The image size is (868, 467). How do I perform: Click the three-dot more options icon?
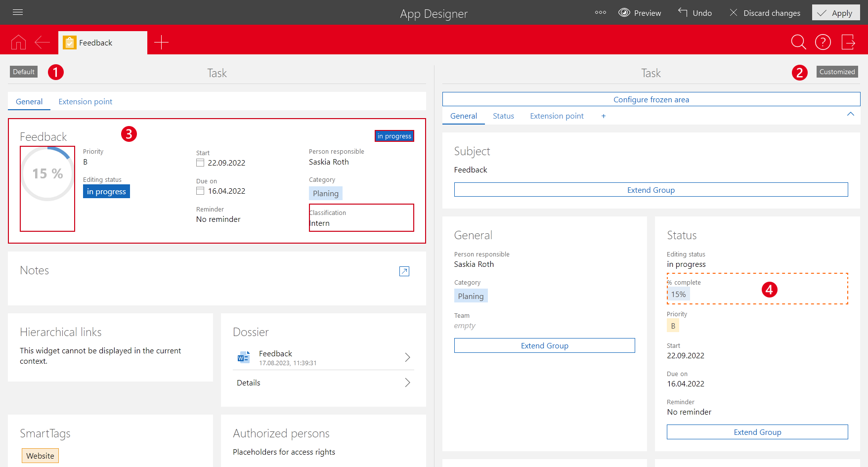(x=600, y=13)
